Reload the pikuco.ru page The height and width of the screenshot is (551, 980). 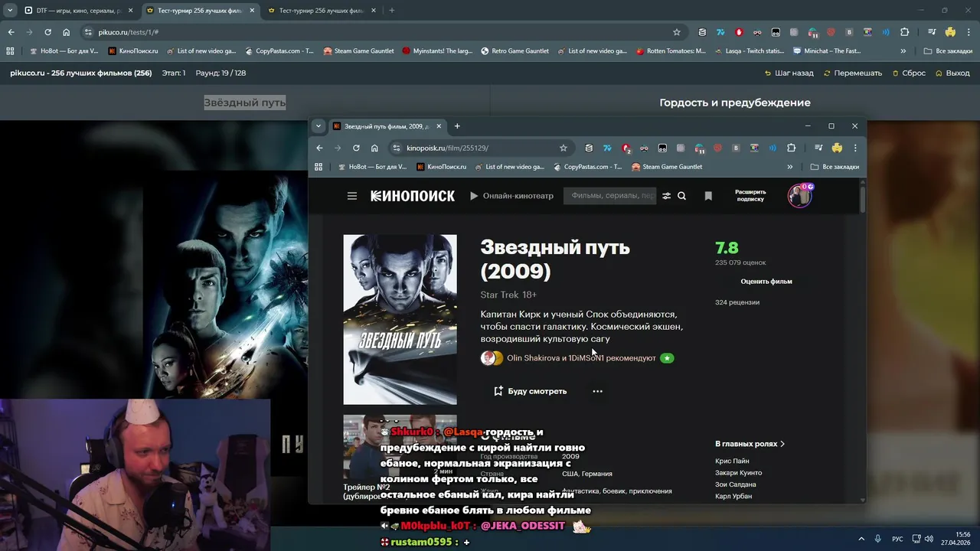tap(47, 32)
